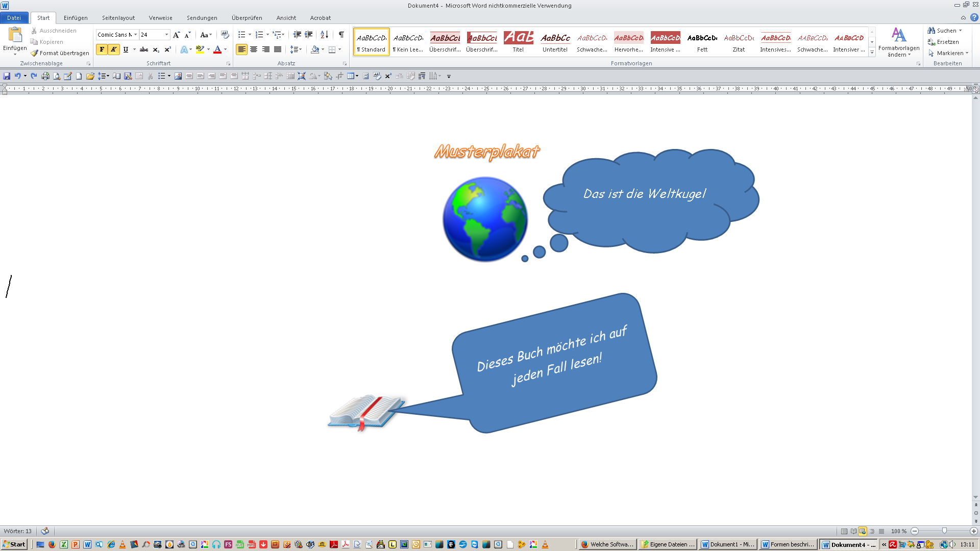Image resolution: width=980 pixels, height=551 pixels.
Task: Click the grow font size icon
Action: (176, 35)
